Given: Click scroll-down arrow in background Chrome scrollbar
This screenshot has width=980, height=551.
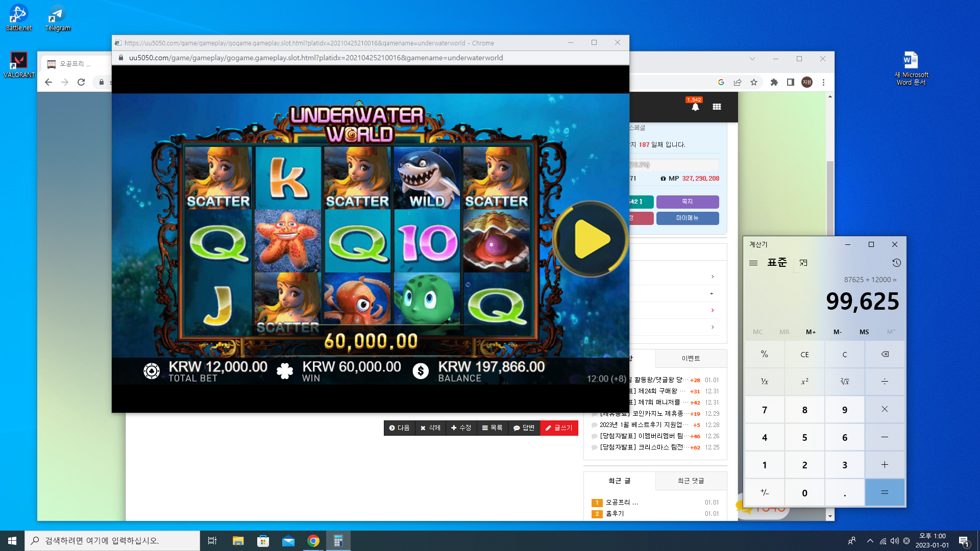Looking at the screenshot, I should (x=830, y=516).
